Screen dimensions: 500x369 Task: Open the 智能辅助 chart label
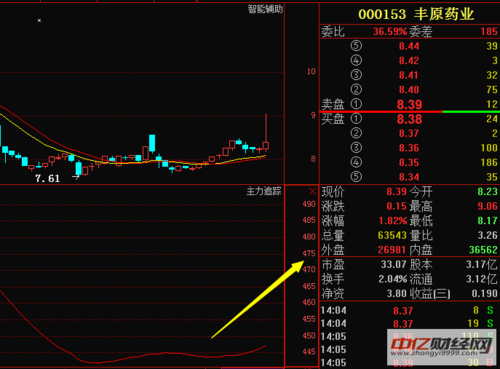click(x=265, y=9)
